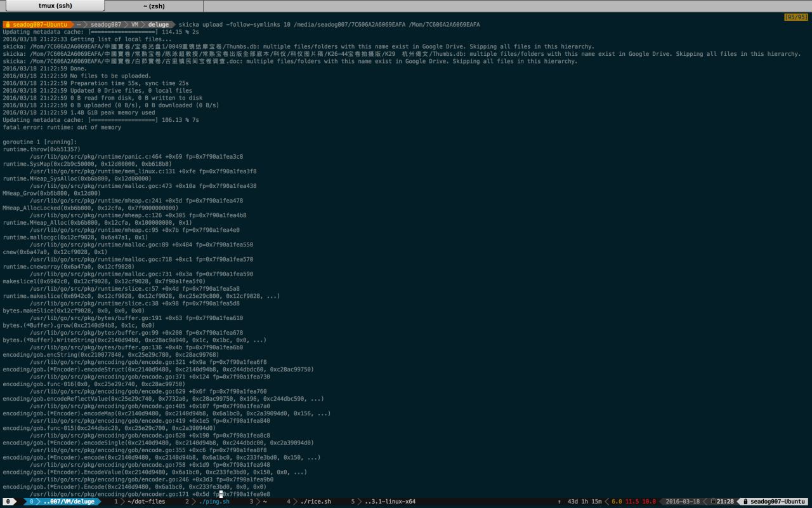This screenshot has height=508, width=812.
Task: Click the seadog007 path segment in prompt
Action: [105, 25]
